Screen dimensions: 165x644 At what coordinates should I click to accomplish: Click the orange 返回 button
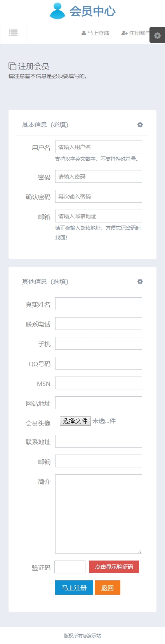point(108,588)
